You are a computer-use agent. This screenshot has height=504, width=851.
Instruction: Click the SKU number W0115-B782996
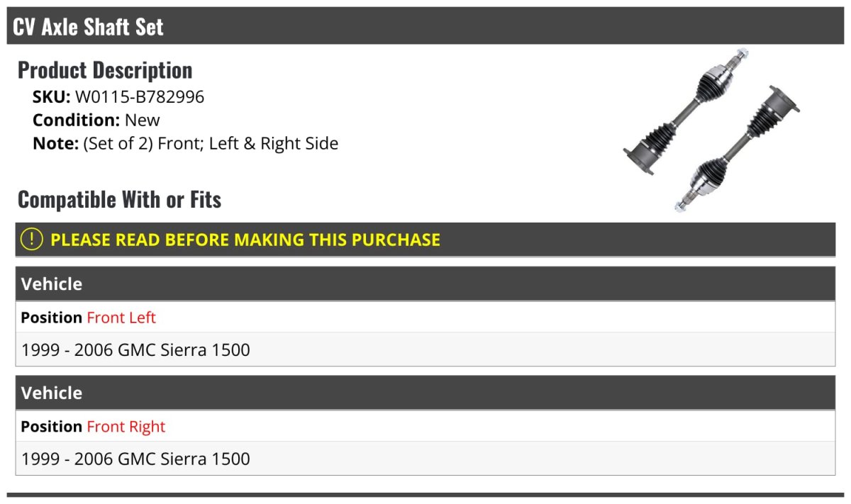pyautogui.click(x=140, y=97)
